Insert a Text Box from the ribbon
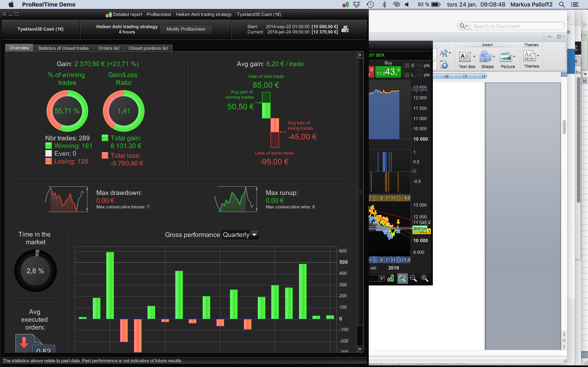 pos(464,57)
